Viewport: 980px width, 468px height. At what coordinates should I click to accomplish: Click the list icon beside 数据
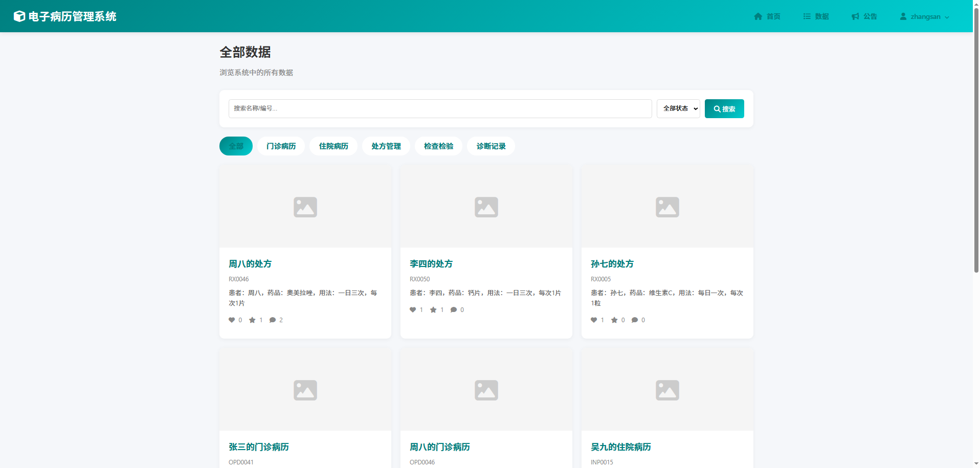[x=807, y=16]
